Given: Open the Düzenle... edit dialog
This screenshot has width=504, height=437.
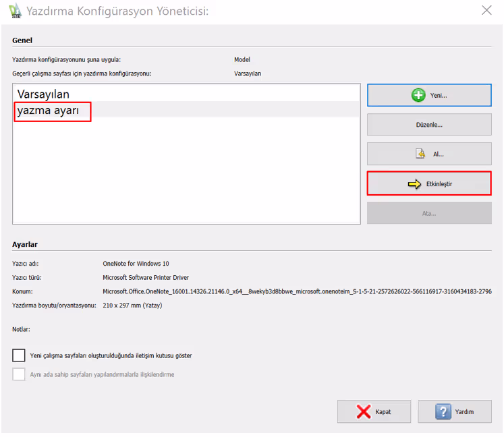Looking at the screenshot, I should coord(429,125).
